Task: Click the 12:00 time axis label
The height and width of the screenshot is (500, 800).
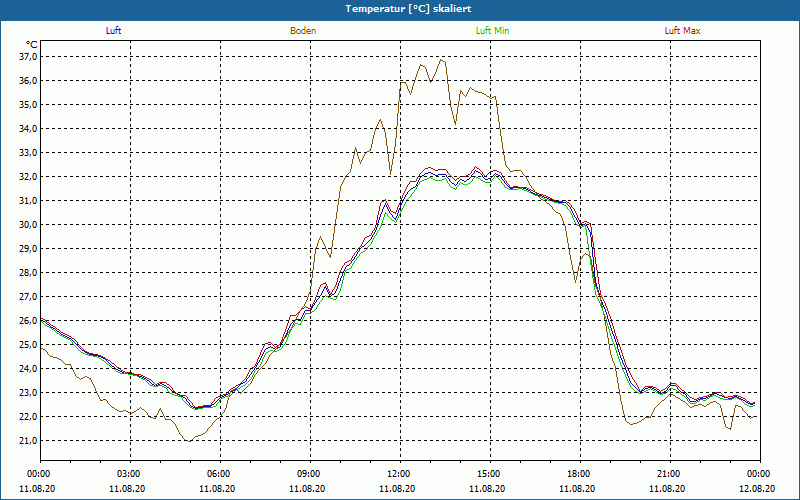Action: [397, 474]
